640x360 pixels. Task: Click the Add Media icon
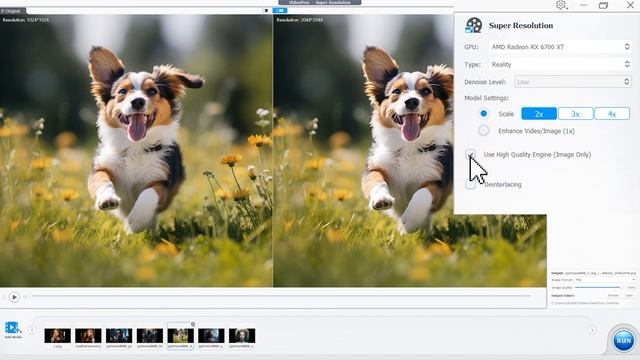click(12, 328)
